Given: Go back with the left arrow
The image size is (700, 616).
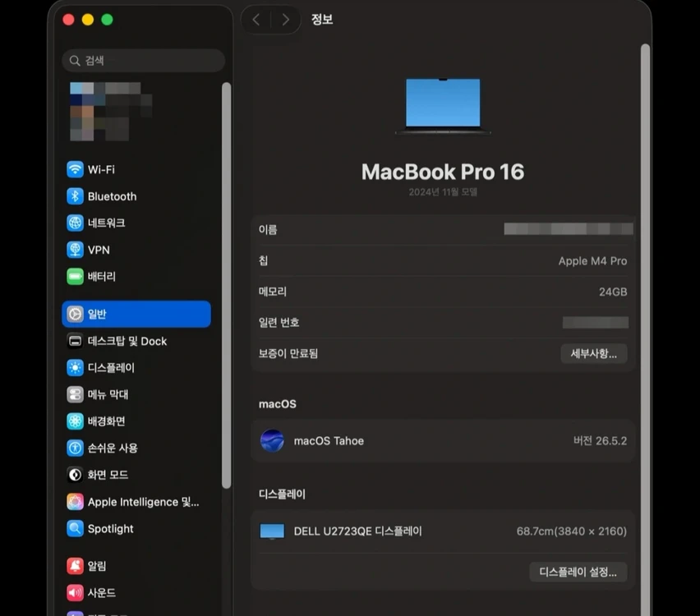Looking at the screenshot, I should point(256,20).
